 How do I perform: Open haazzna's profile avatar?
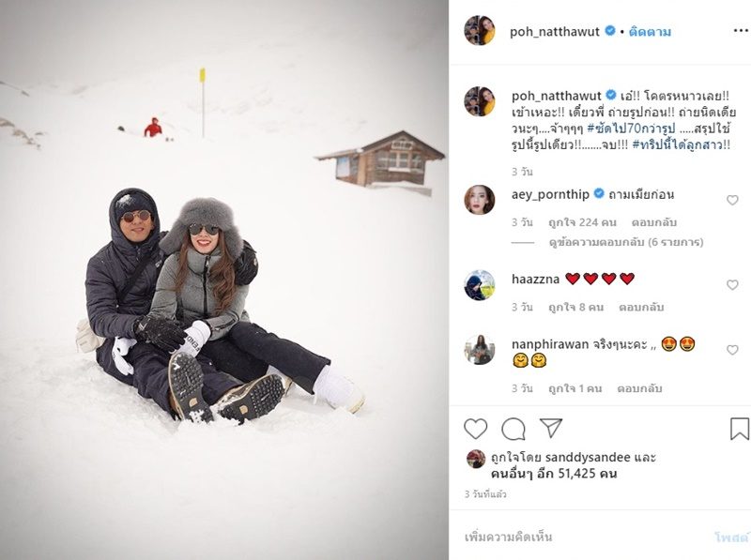tap(480, 285)
